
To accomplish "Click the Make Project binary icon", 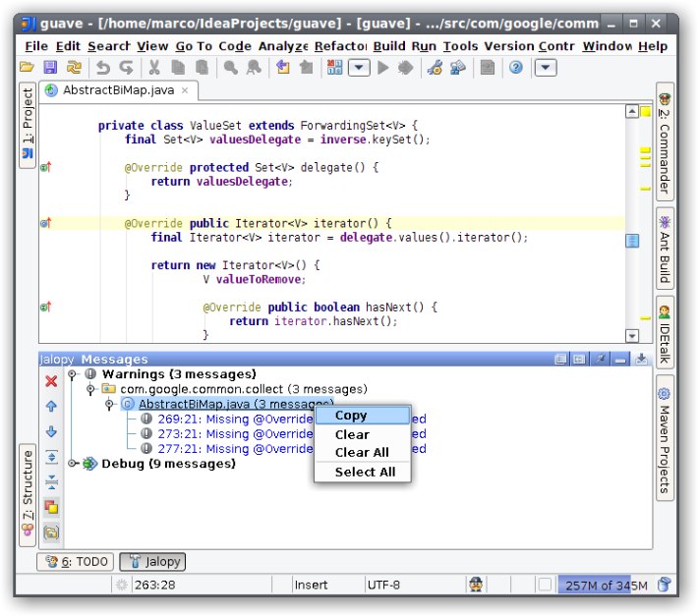I will tap(335, 68).
